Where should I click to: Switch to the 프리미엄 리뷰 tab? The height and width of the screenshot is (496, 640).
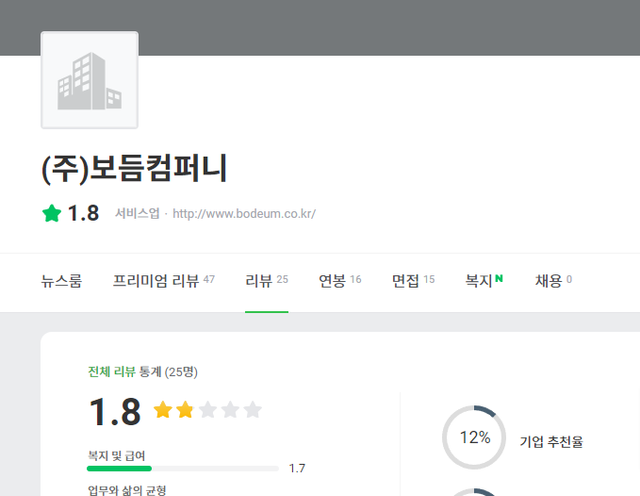click(163, 281)
